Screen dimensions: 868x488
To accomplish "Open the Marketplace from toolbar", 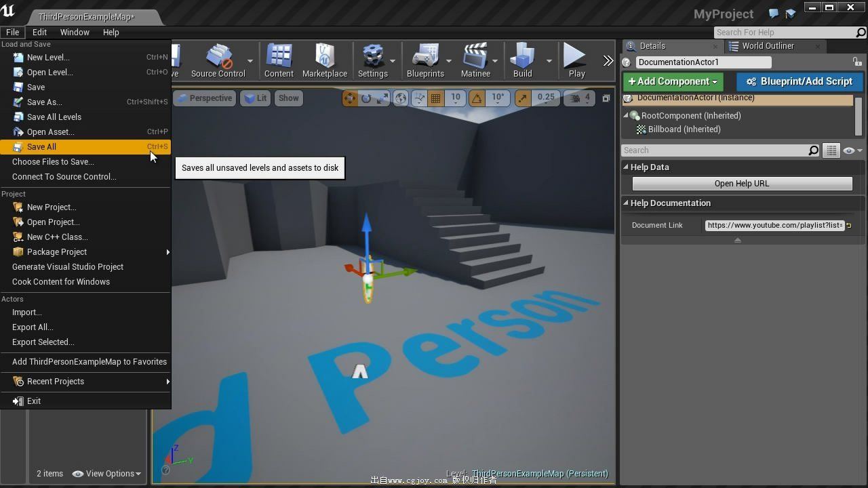I will tap(324, 61).
